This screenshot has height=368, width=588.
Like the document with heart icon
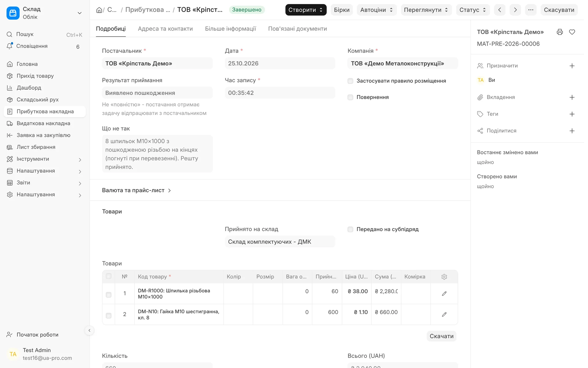(572, 32)
